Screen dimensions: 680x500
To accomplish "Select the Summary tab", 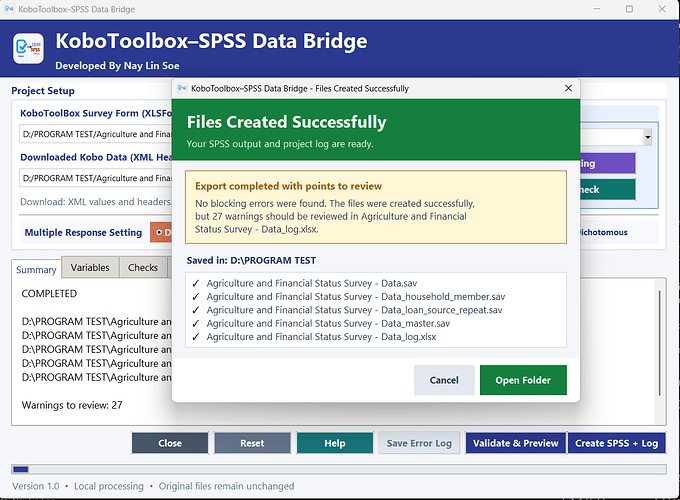I will 36,270.
